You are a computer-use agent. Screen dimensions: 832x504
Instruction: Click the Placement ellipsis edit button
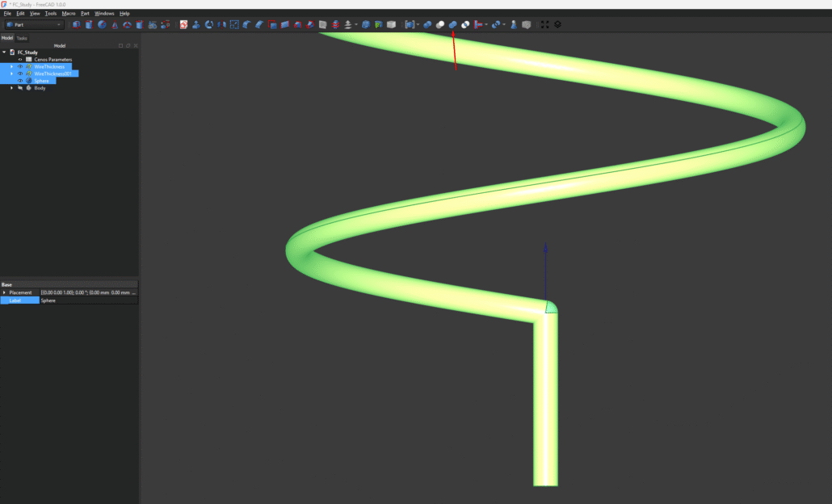click(133, 292)
